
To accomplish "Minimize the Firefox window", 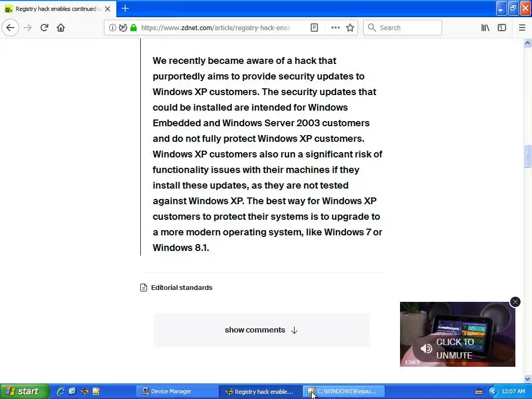I will click(x=501, y=8).
